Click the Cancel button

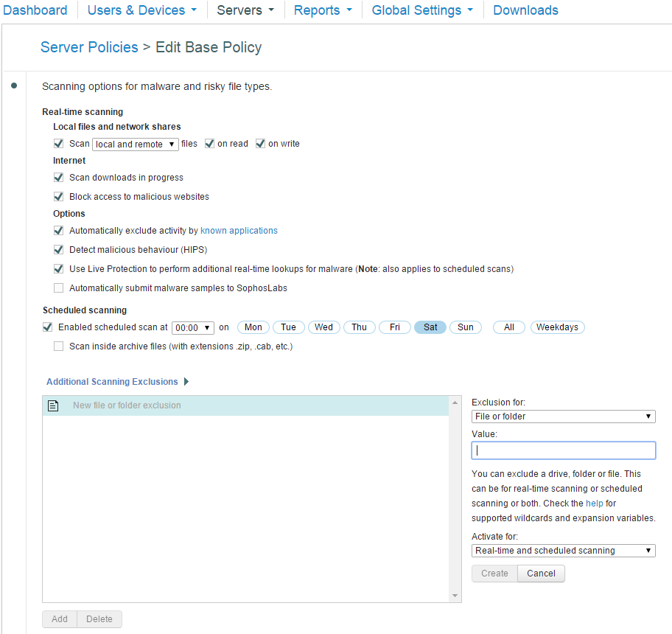coord(541,574)
